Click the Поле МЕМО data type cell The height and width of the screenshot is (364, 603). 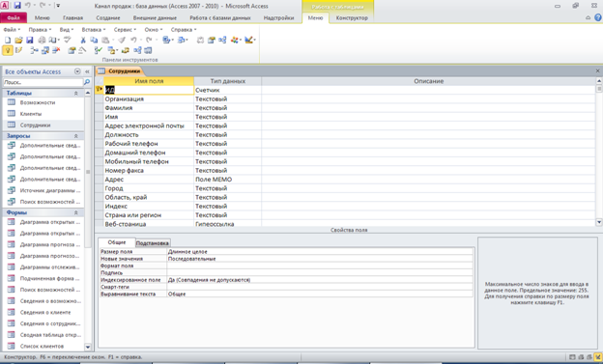228,180
